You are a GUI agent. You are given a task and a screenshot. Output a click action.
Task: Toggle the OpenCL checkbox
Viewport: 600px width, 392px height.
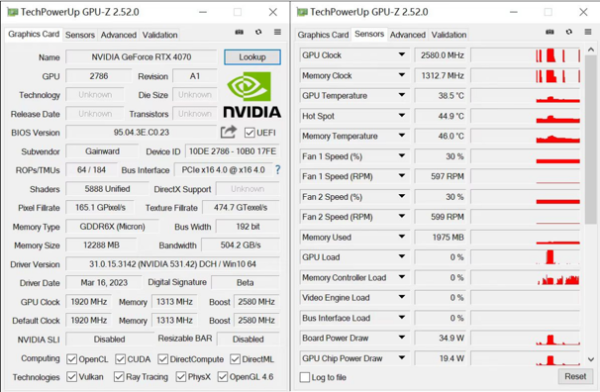pos(72,359)
